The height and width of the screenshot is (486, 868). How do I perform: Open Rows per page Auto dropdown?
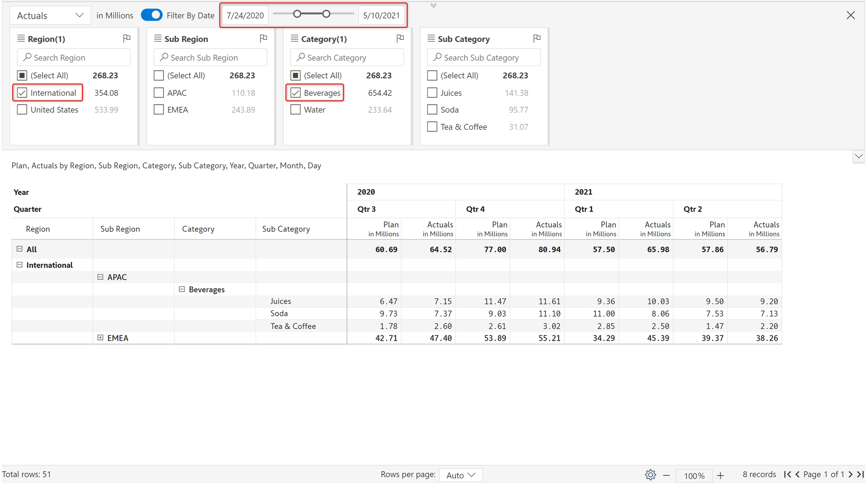point(460,475)
